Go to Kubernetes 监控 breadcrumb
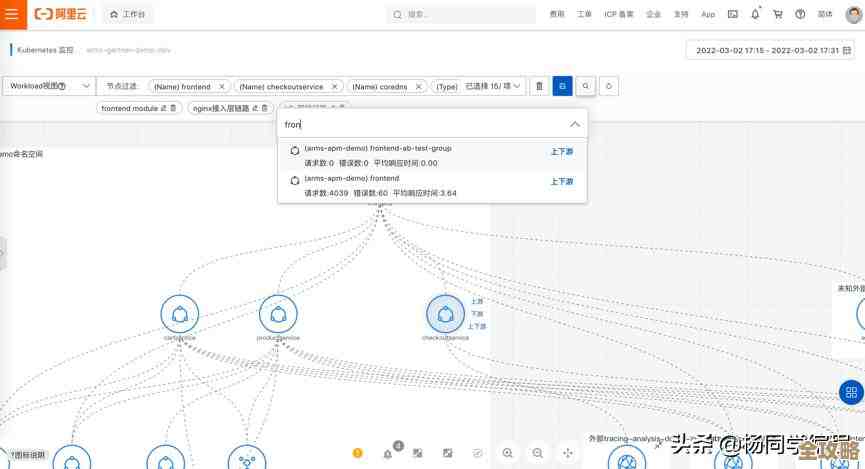The height and width of the screenshot is (469, 865). pyautogui.click(x=45, y=50)
